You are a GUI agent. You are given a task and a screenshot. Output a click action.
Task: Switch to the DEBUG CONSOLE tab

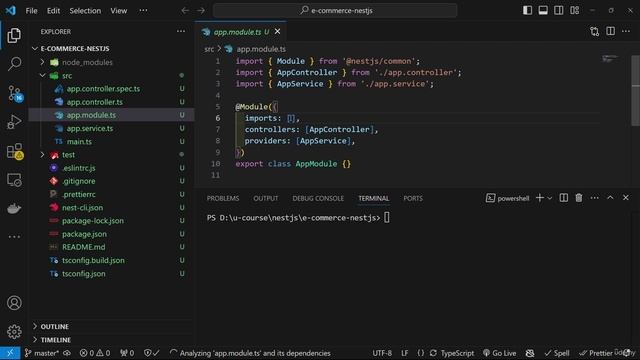pyautogui.click(x=318, y=198)
